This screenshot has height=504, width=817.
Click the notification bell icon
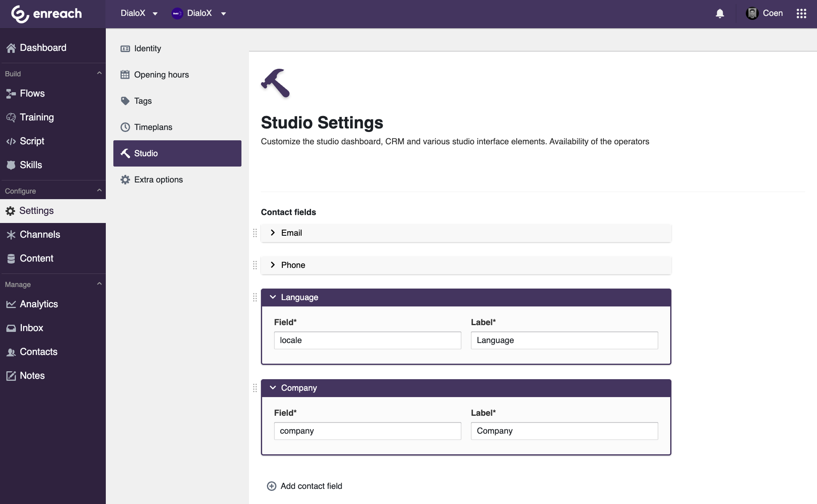pyautogui.click(x=720, y=14)
